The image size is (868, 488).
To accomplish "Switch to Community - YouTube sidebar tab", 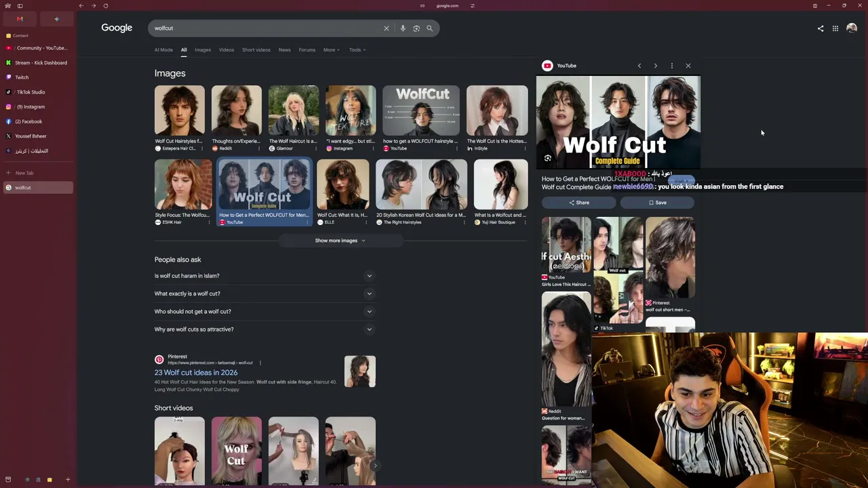I will 38,48.
